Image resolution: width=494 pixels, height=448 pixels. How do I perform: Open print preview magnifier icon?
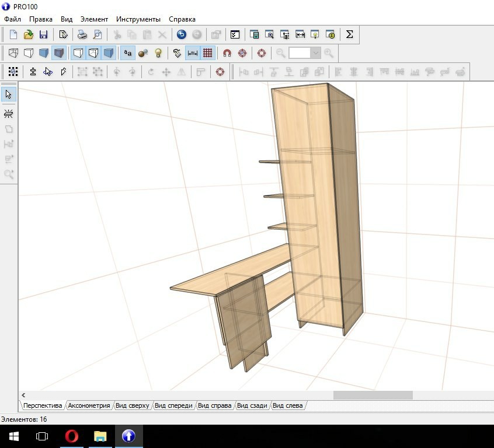click(x=98, y=34)
